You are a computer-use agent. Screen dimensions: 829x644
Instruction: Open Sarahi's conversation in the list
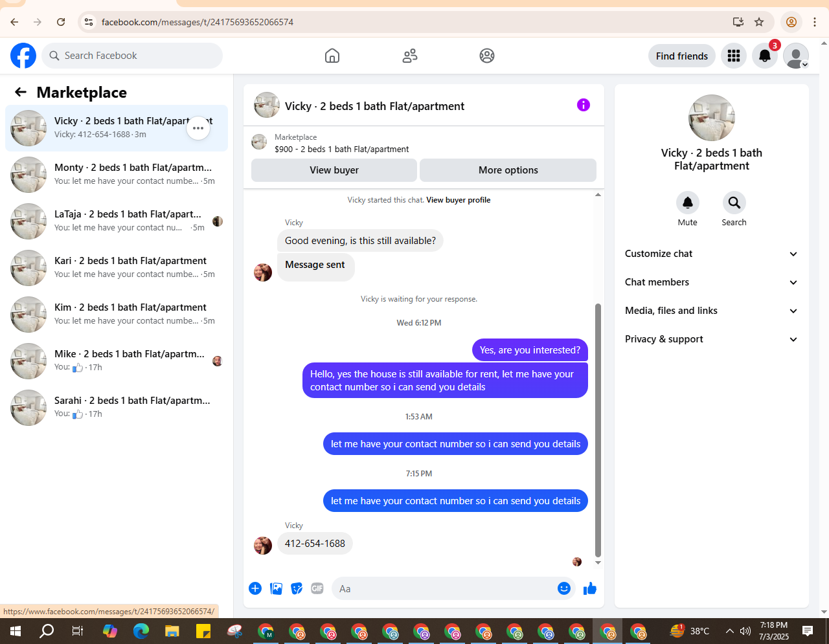117,408
